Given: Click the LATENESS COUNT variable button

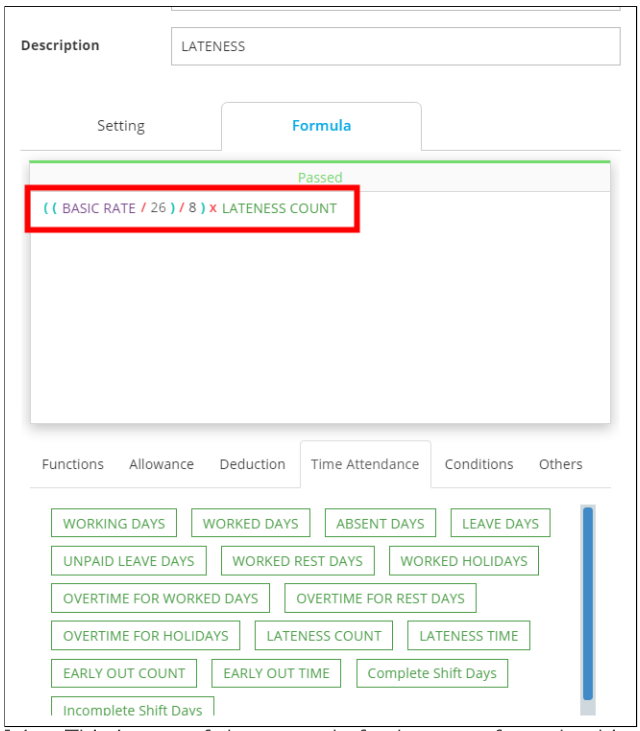Looking at the screenshot, I should [324, 635].
